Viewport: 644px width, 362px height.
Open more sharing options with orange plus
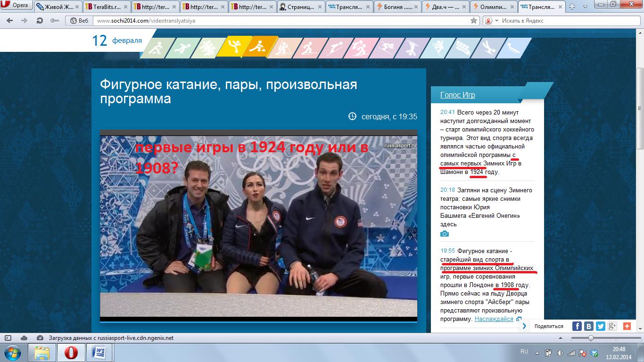tap(627, 326)
